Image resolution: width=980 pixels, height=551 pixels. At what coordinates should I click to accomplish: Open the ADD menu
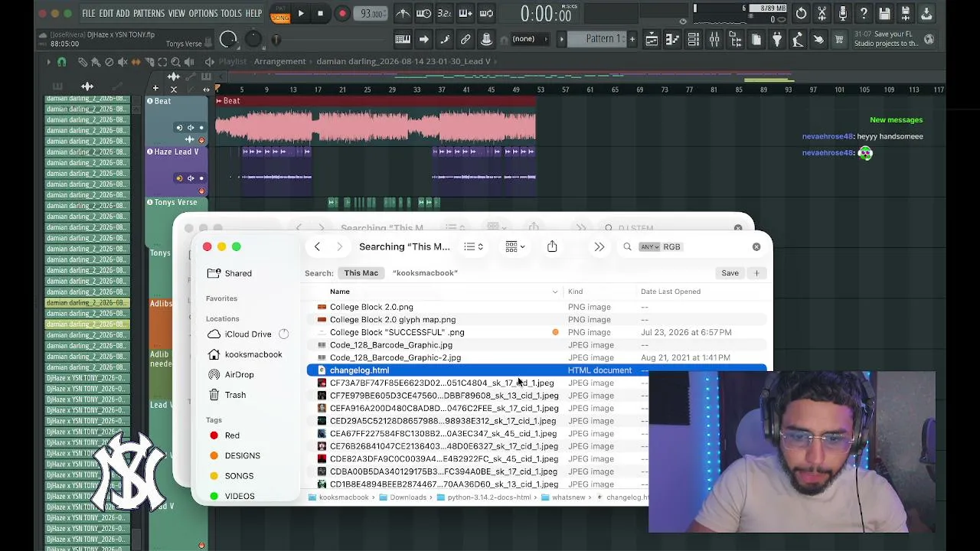[122, 13]
